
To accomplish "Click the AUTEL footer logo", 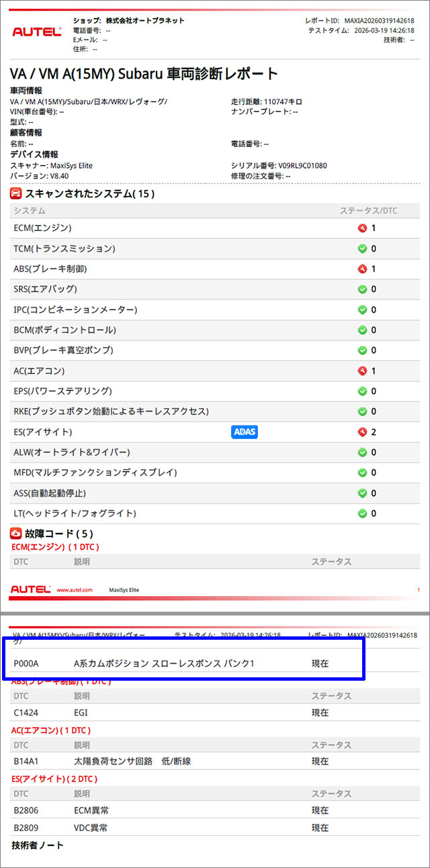I will pos(30,589).
